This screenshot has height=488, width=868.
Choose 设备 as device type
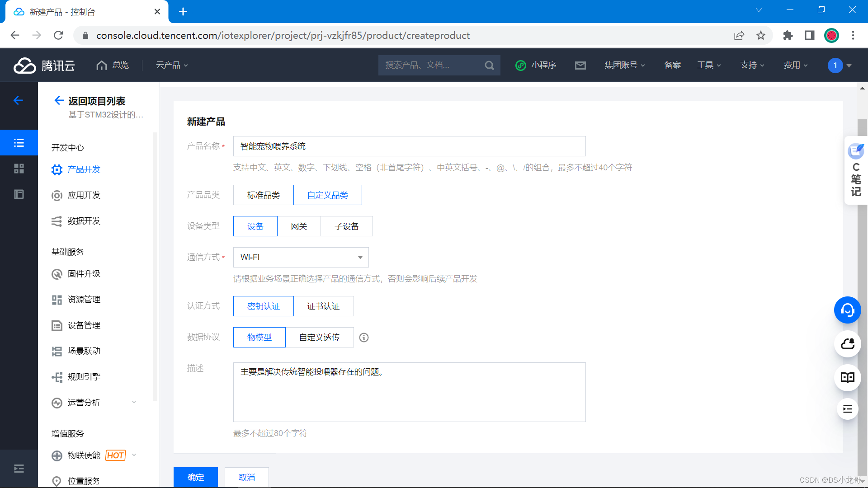[x=255, y=226]
